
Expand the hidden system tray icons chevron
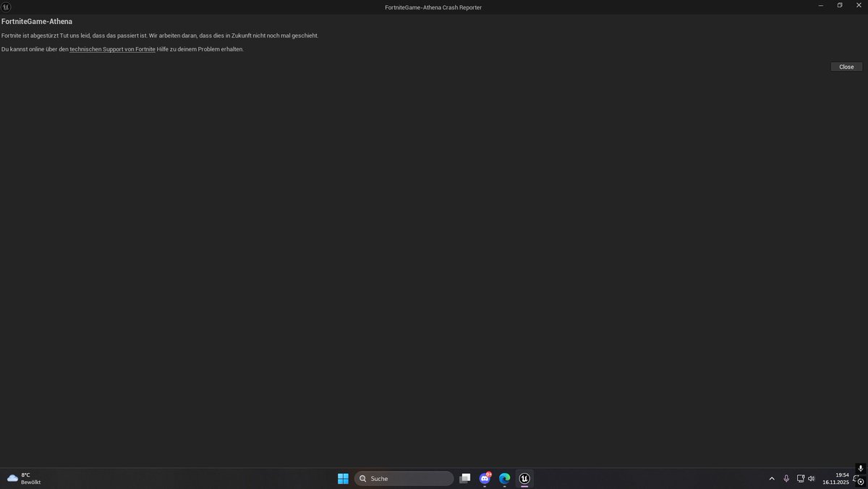point(772,479)
